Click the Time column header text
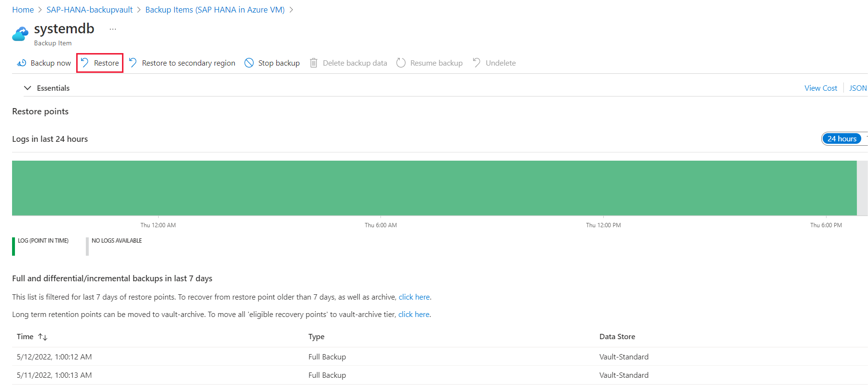This screenshot has width=868, height=385. [x=25, y=337]
